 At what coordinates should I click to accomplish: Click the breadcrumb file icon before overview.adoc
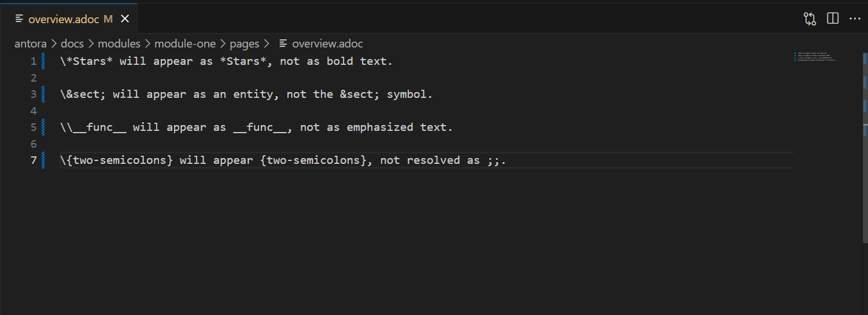coord(283,43)
